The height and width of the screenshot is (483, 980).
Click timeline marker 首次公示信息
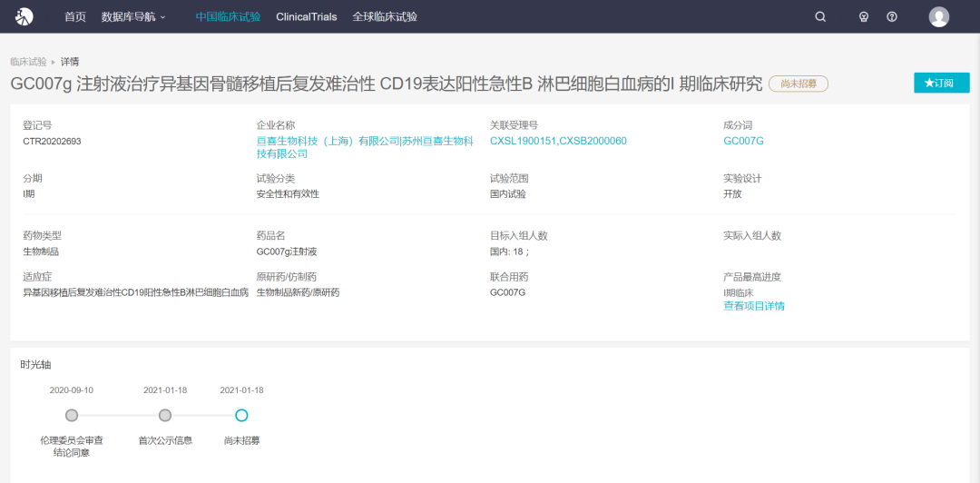point(165,416)
